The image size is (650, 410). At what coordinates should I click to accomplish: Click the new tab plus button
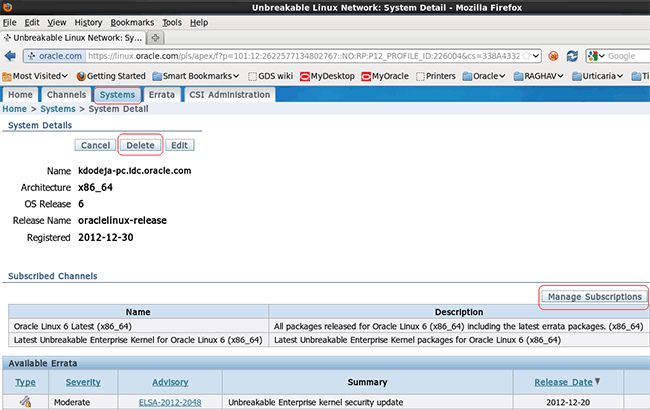155,38
